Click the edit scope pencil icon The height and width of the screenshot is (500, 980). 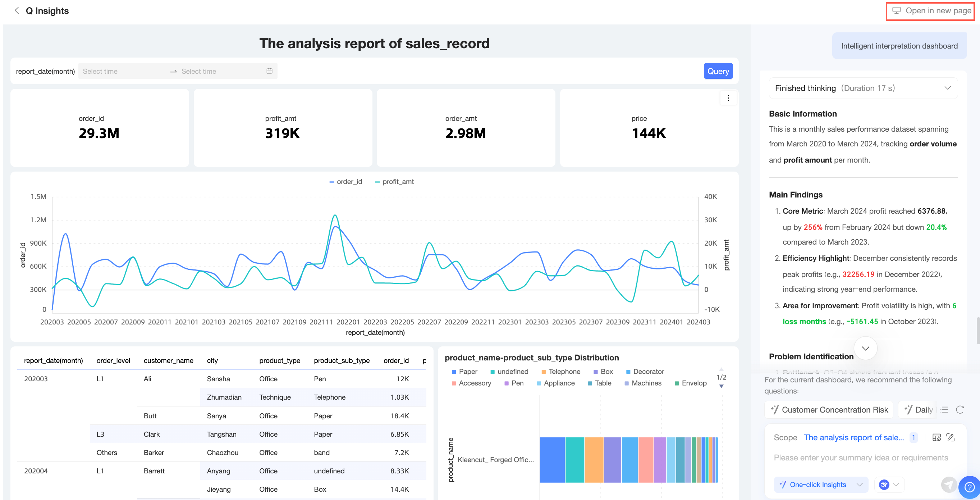point(950,437)
